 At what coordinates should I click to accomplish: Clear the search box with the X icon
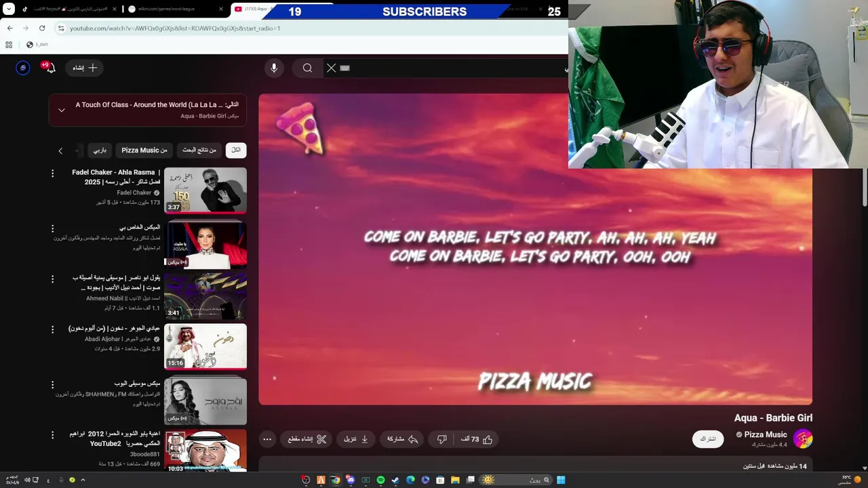(x=331, y=68)
